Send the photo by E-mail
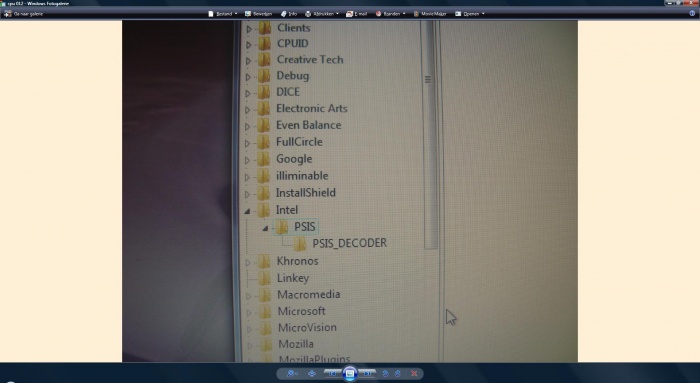The width and height of the screenshot is (700, 383). coord(356,14)
